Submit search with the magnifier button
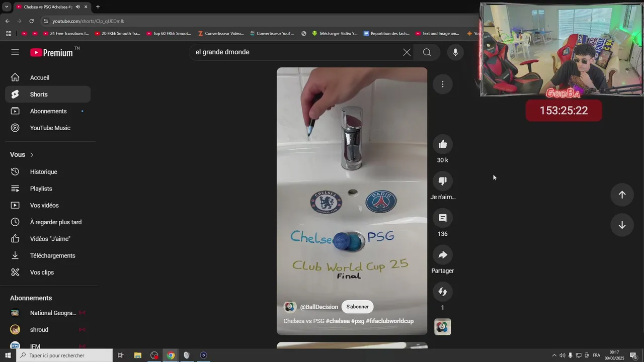Screen dimensions: 644x362 point(427,52)
